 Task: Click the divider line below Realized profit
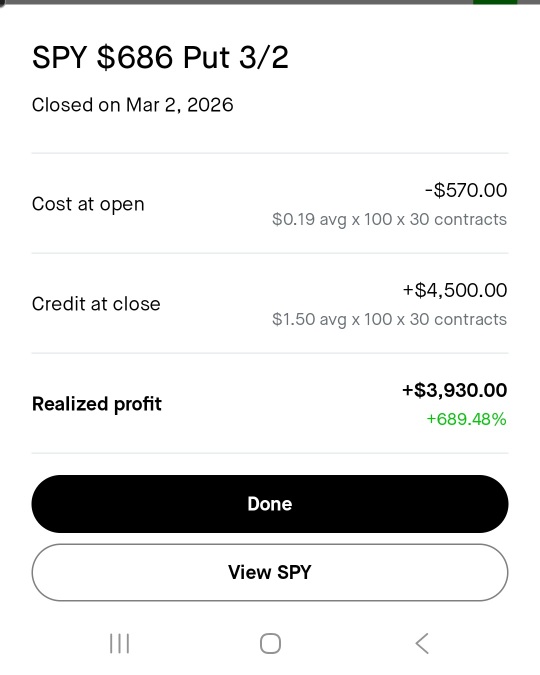pyautogui.click(x=270, y=453)
